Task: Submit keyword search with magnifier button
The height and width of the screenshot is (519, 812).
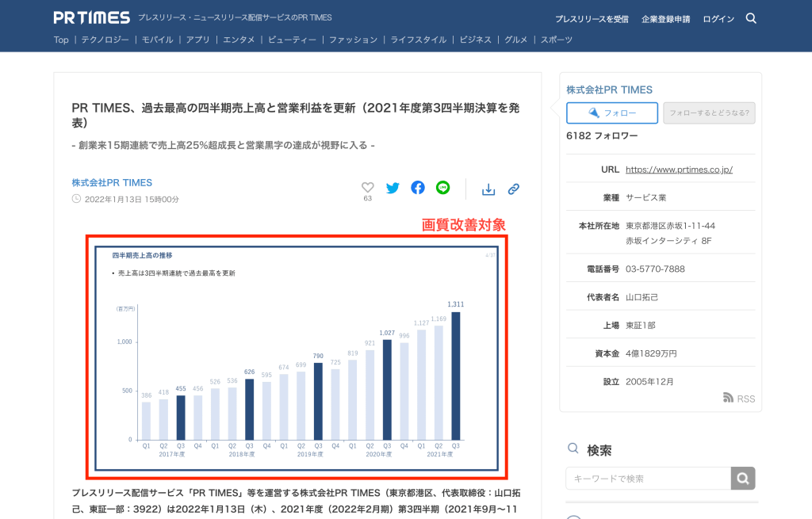Action: pos(743,479)
